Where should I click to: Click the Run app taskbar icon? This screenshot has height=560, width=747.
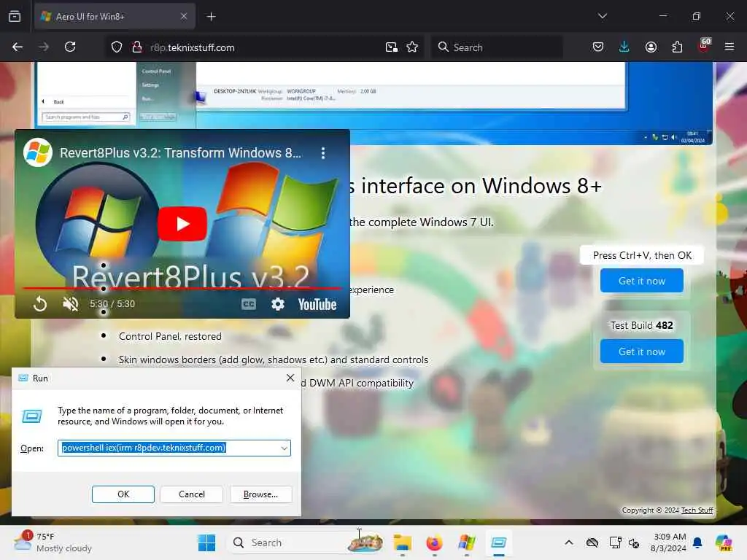[x=499, y=542]
